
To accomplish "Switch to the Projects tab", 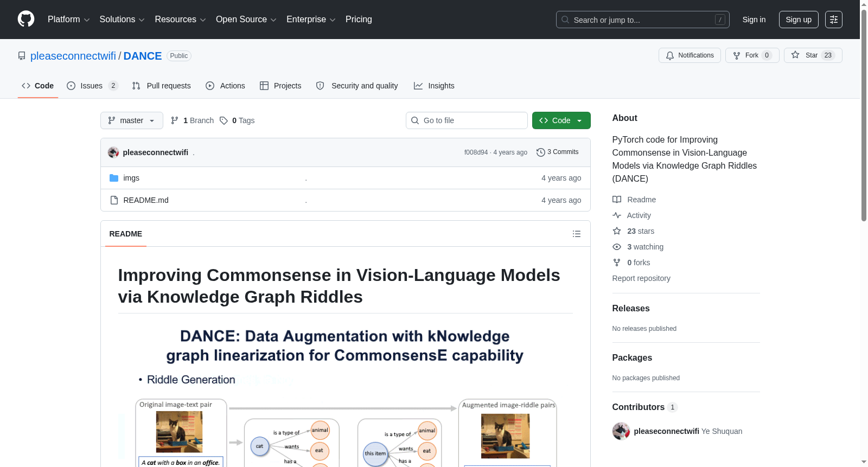I will [x=280, y=86].
